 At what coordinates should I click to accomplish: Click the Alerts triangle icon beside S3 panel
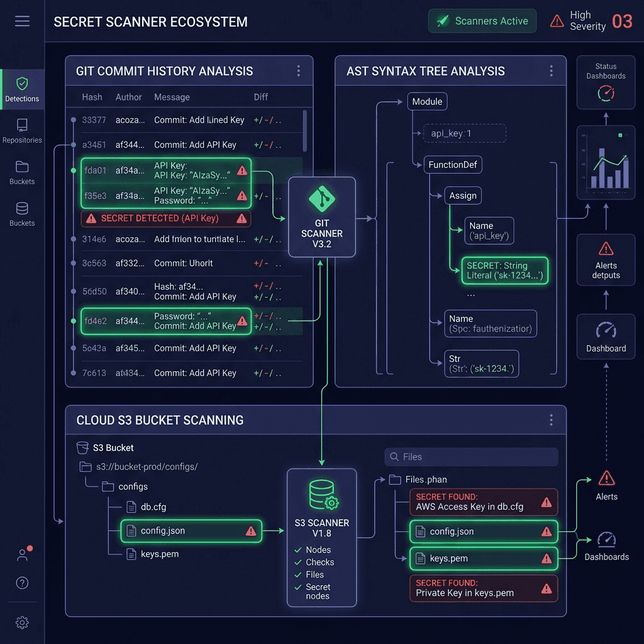point(607,478)
